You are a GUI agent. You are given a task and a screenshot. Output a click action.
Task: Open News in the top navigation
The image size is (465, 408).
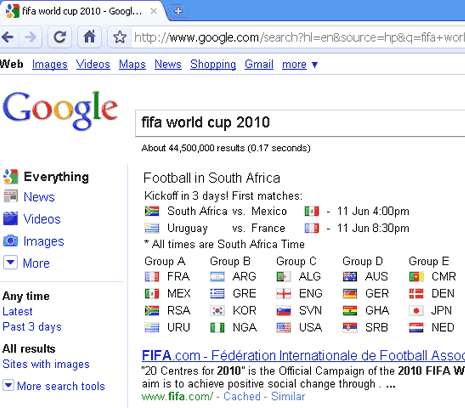point(168,64)
